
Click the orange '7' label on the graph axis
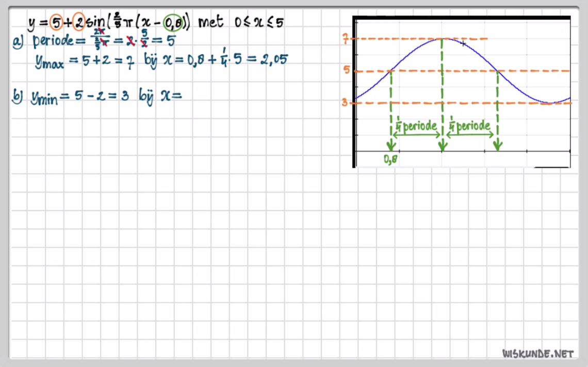click(x=346, y=39)
